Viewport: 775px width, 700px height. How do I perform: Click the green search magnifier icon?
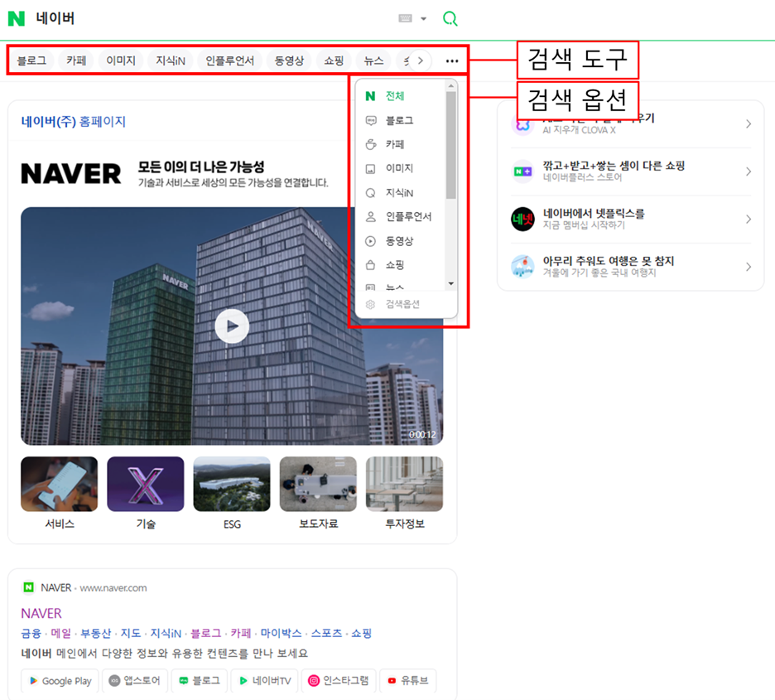[x=450, y=19]
